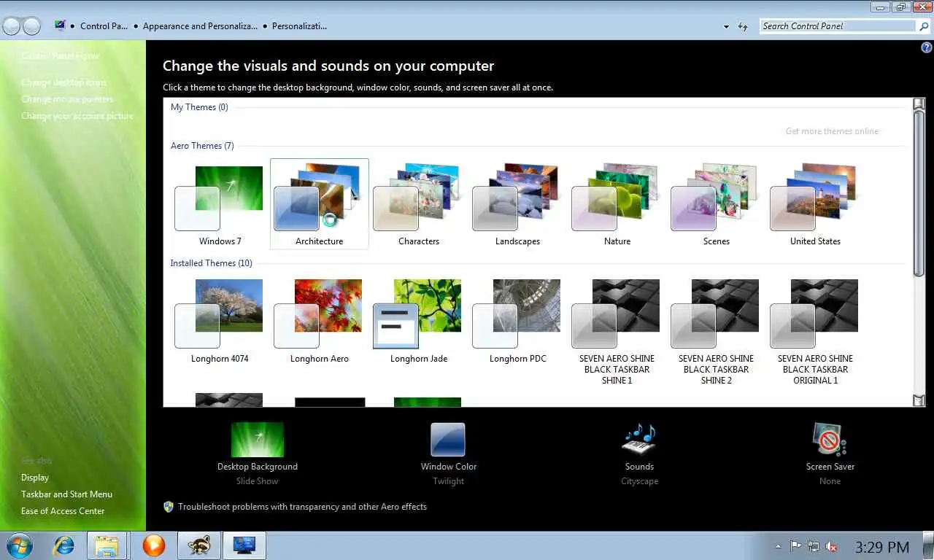Apply the Longhorn 4074 theme
Viewport: 934px width, 560px height.
[220, 322]
